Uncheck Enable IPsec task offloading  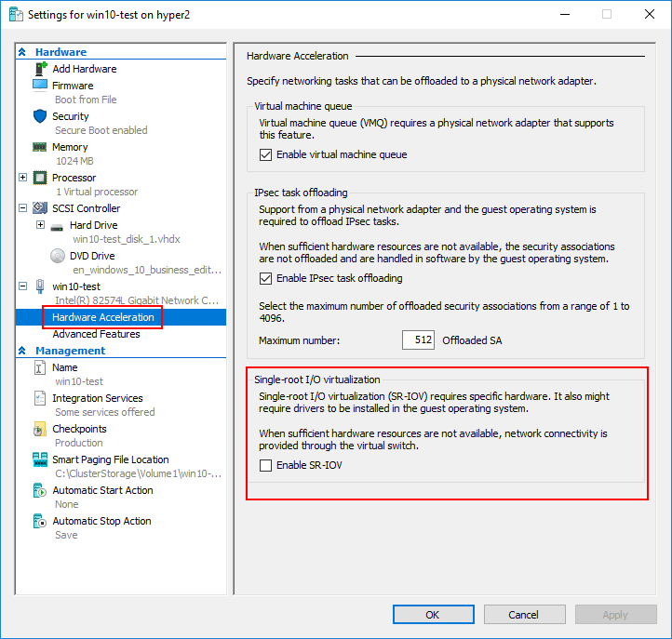[266, 278]
